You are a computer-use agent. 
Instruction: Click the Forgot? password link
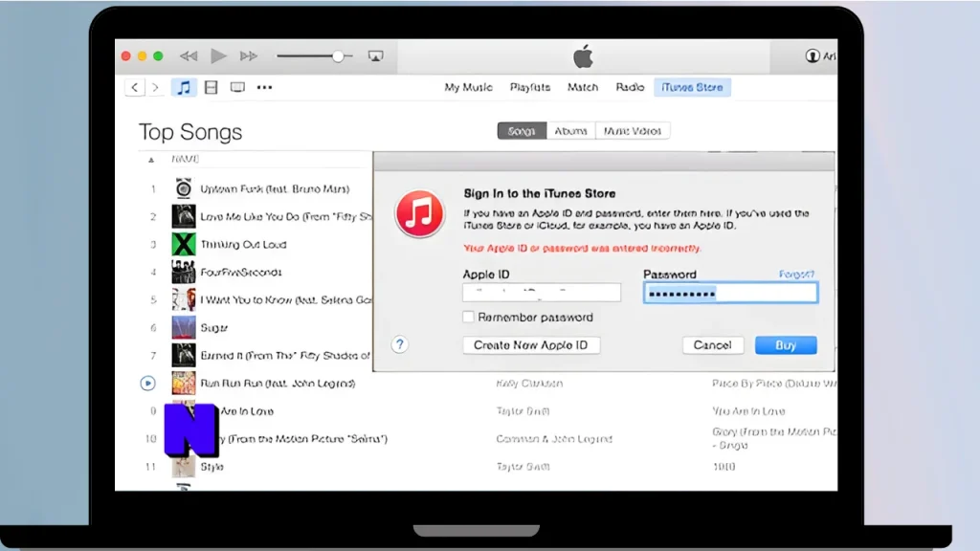coord(796,275)
